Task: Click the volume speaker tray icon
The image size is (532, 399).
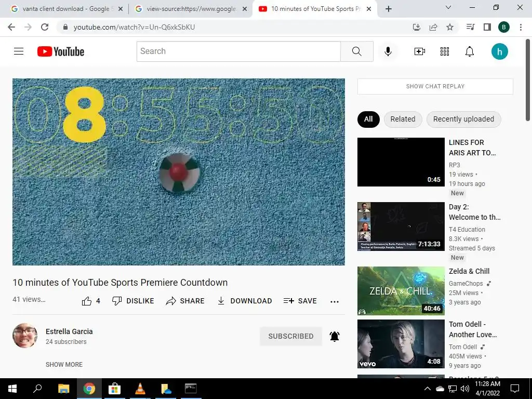Action: [465, 389]
